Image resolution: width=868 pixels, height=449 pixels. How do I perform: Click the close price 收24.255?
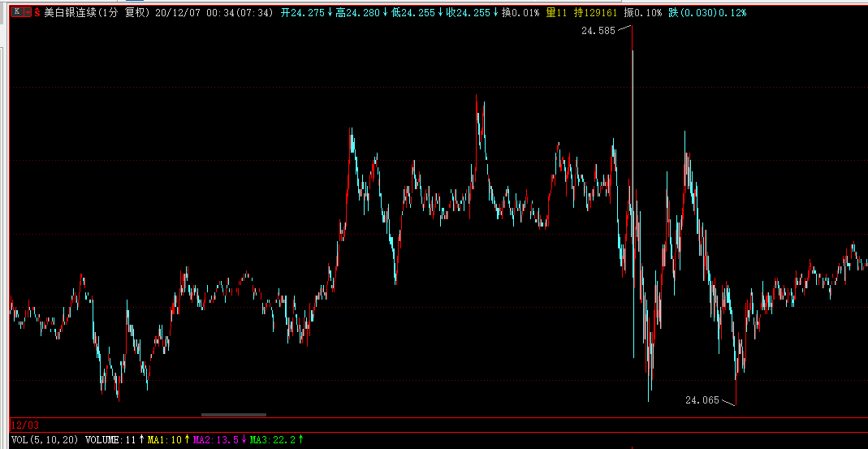pos(469,13)
